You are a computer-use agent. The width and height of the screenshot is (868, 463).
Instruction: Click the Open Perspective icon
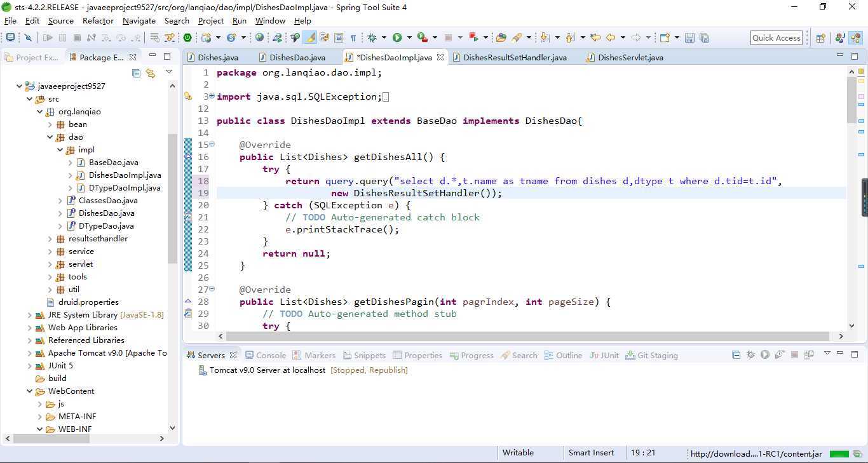pyautogui.click(x=820, y=37)
